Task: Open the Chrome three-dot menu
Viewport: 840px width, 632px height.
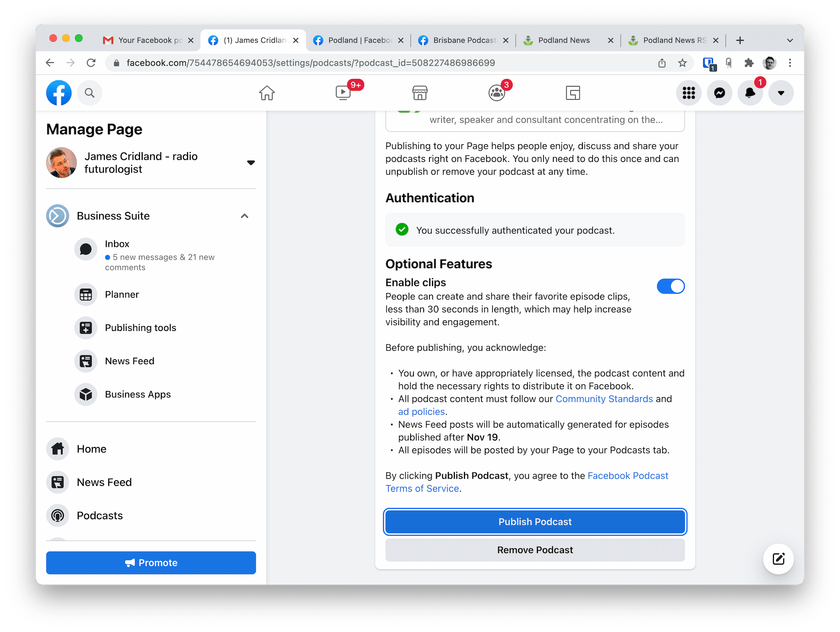Action: [790, 63]
